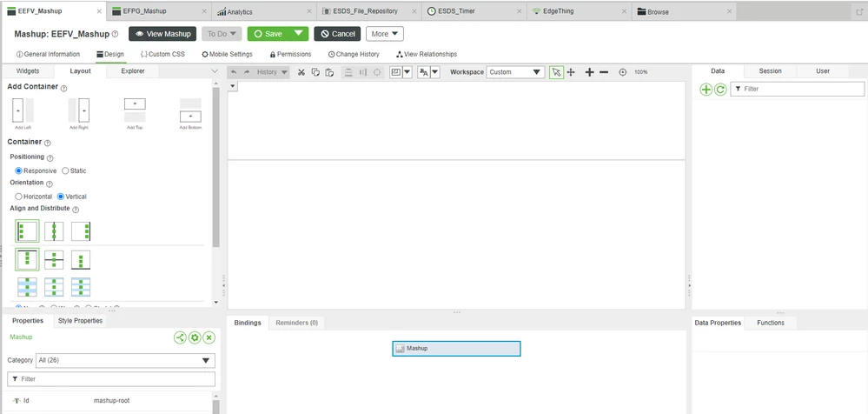Align container items to vertical middle
Viewport: 868px width, 414px height.
tap(54, 259)
